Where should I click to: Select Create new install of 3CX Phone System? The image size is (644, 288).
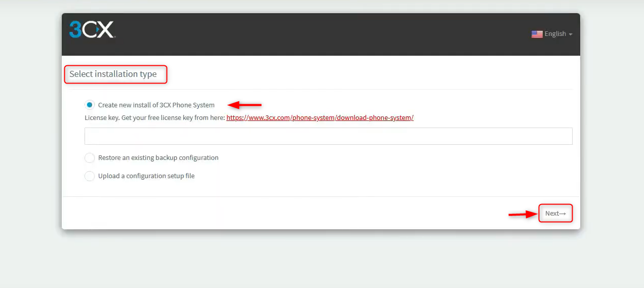point(90,105)
